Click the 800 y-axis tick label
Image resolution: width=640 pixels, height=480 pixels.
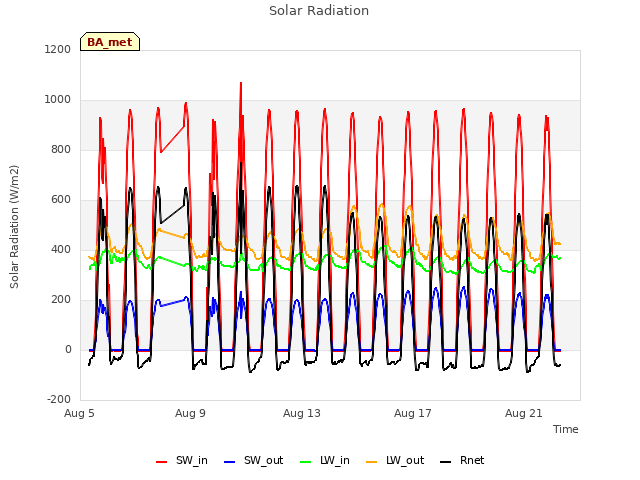point(61,149)
